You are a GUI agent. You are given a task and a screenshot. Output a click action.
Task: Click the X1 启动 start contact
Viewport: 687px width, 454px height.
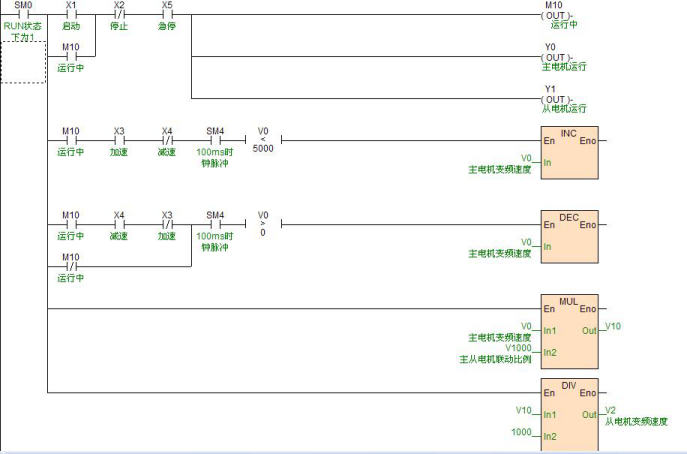pyautogui.click(x=70, y=15)
